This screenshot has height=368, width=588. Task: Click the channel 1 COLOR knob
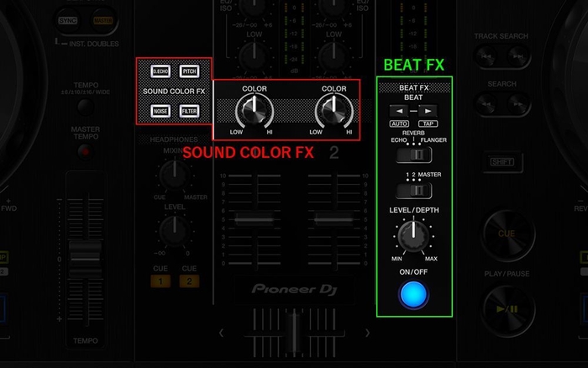coord(255,110)
